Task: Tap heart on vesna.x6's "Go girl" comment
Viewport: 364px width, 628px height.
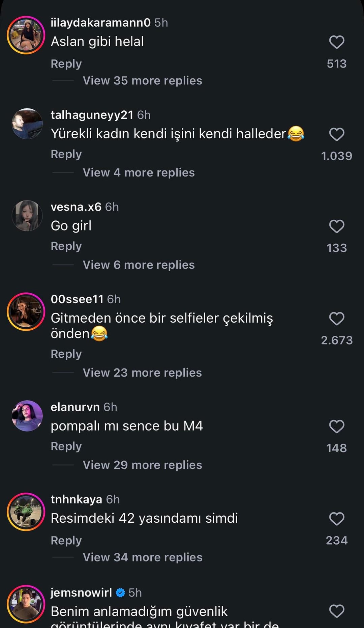Action: [x=336, y=226]
